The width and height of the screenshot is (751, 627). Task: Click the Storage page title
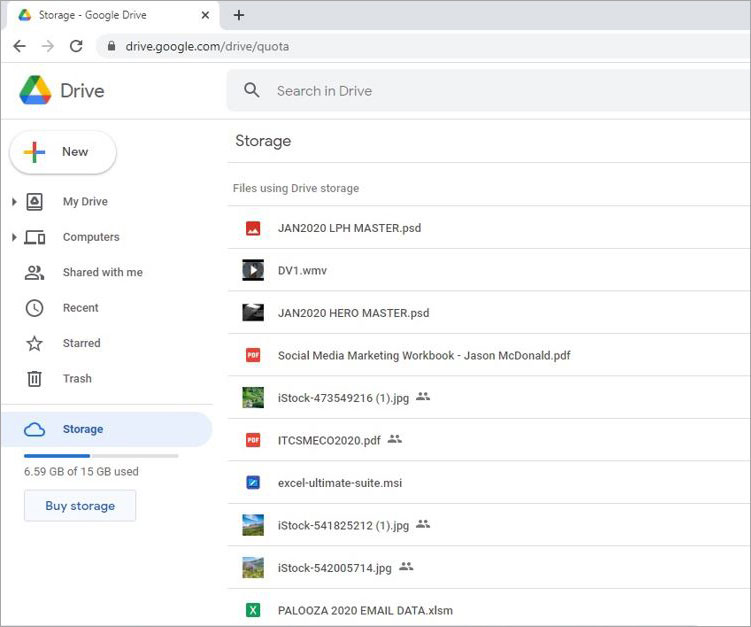coord(263,141)
